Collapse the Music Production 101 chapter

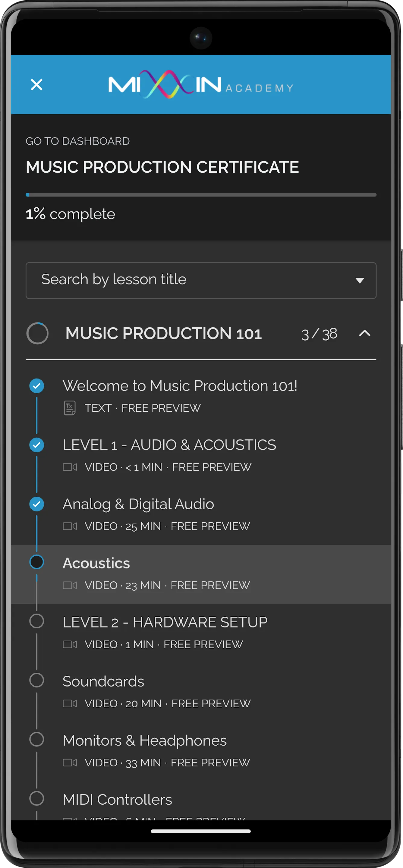click(x=365, y=333)
